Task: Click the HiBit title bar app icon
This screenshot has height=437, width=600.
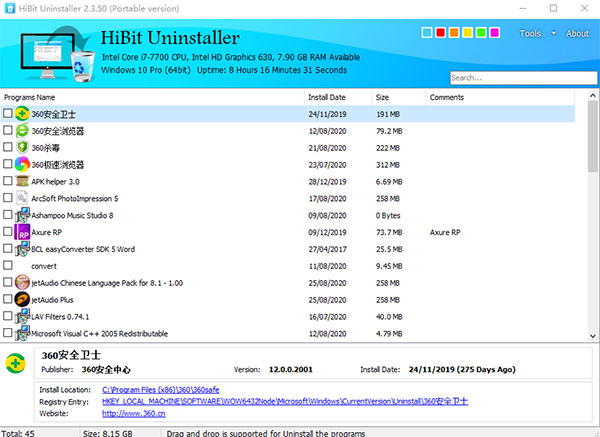Action: tap(10, 8)
